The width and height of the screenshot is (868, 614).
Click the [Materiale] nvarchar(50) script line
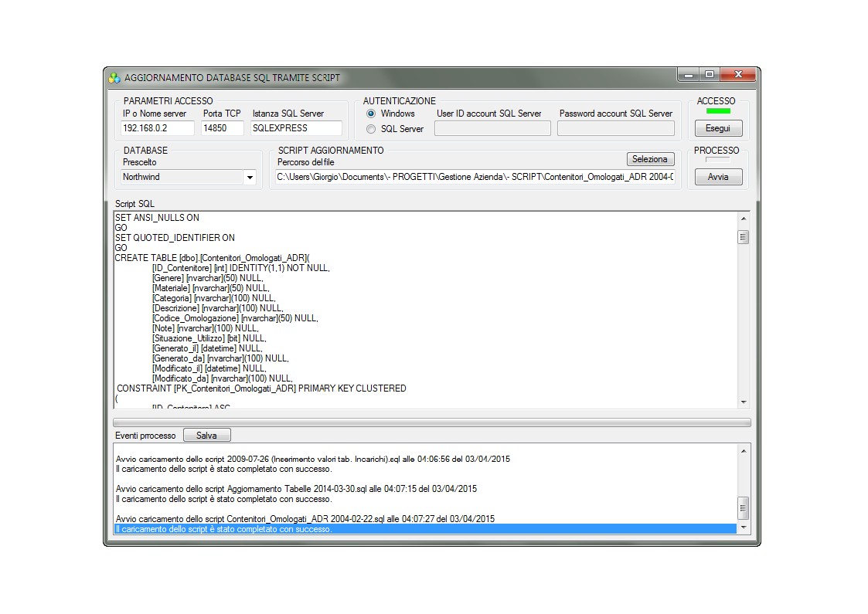coord(211,288)
